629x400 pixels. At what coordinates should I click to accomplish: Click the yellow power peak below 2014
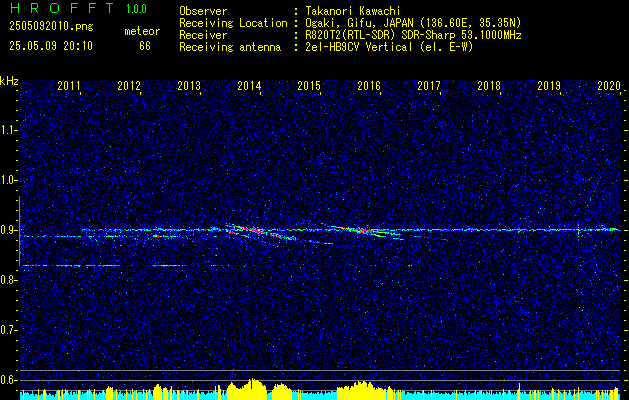pos(251,388)
